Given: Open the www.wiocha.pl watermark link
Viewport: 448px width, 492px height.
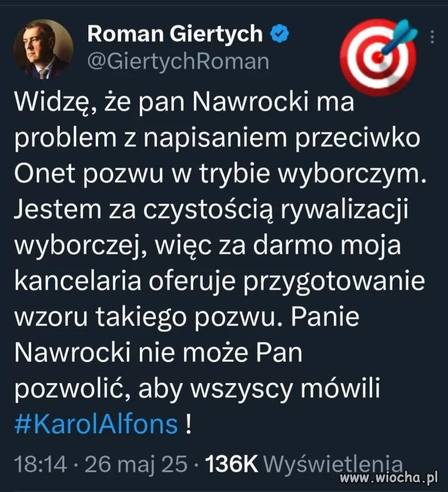Looking at the screenshot, I should pyautogui.click(x=389, y=478).
